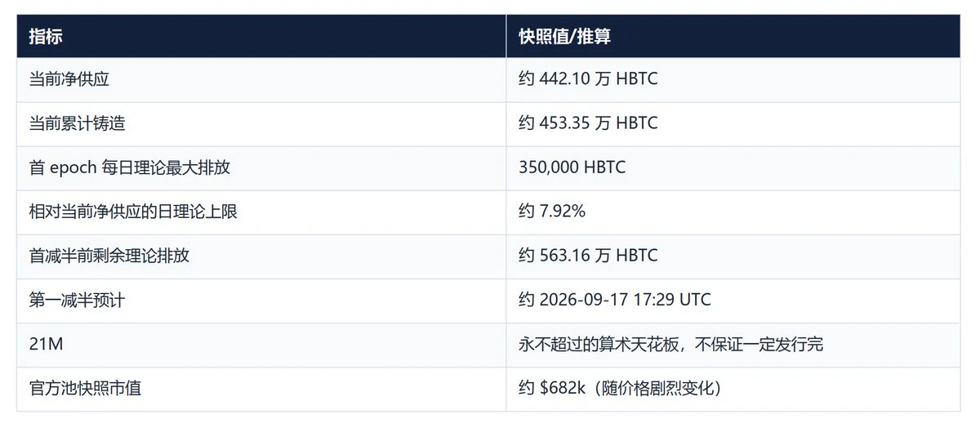Viewport: 980px width, 428px height.
Task: Click the 约 563.16 万 HBTC value
Action: pyautogui.click(x=588, y=256)
